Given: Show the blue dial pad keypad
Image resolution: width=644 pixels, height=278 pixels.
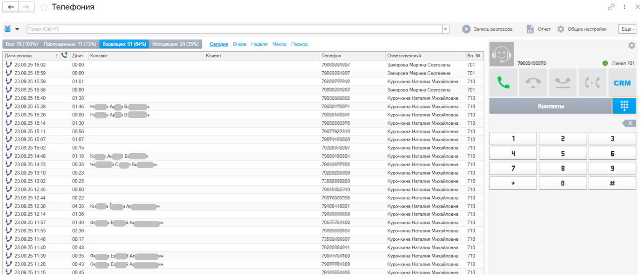Looking at the screenshot, I should tap(624, 106).
